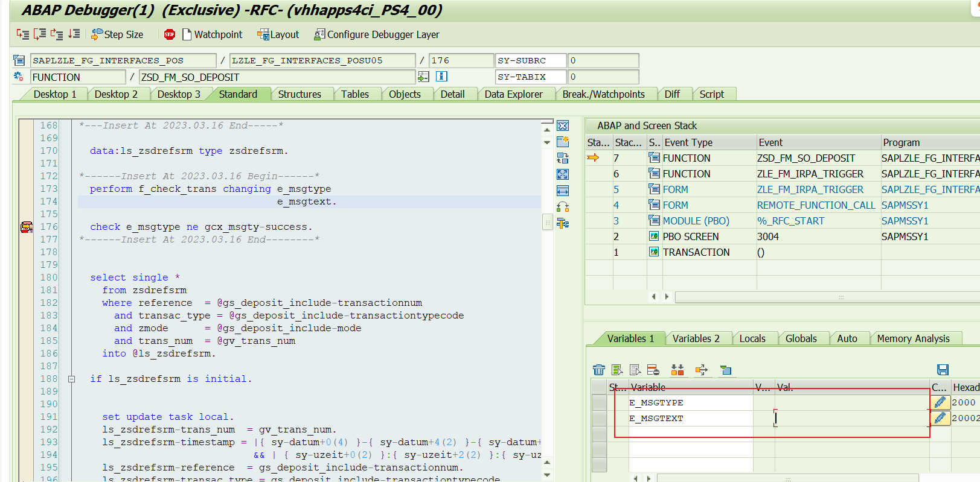The width and height of the screenshot is (980, 482).
Task: Click the pencil edit icon for E_MSGTYPE
Action: [940, 402]
